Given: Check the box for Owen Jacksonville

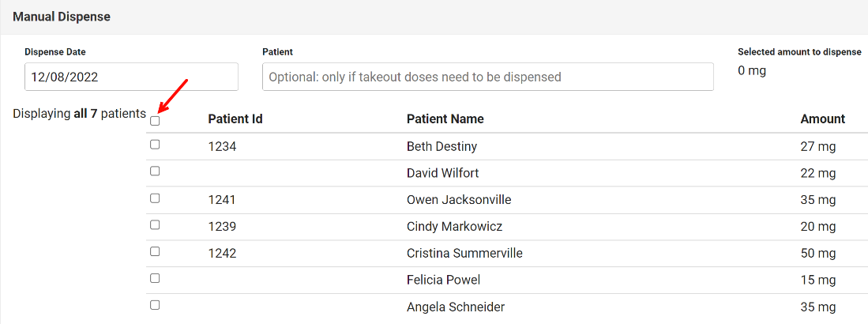Looking at the screenshot, I should (x=155, y=198).
